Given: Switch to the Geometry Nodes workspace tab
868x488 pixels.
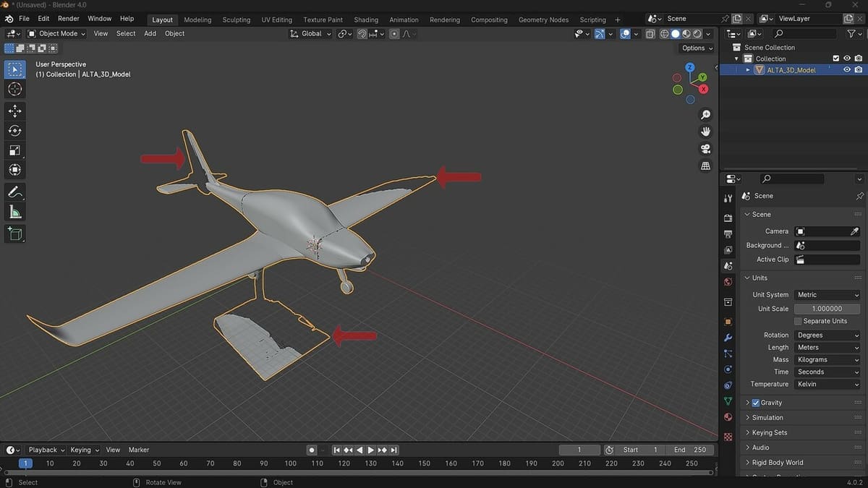Looking at the screenshot, I should (x=543, y=20).
